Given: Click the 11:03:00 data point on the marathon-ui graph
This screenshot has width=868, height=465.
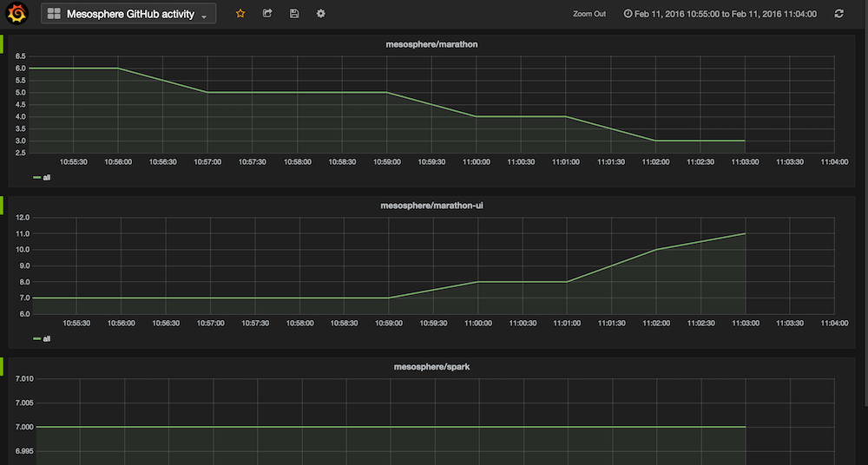Looking at the screenshot, I should pyautogui.click(x=745, y=233).
